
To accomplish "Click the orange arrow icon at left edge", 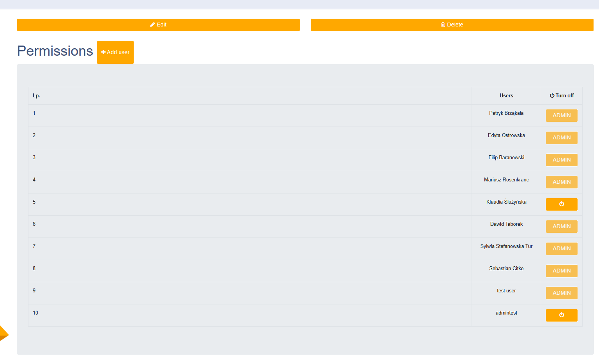I will 4,334.
